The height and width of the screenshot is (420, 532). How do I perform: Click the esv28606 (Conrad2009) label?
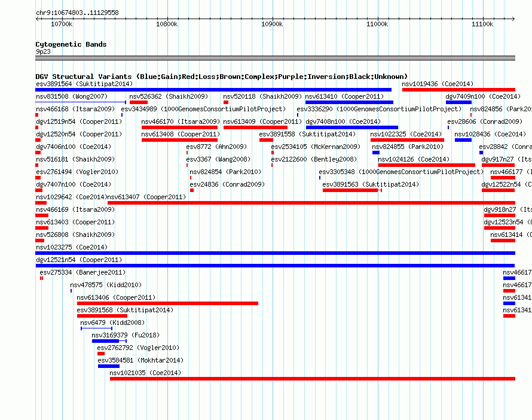[x=485, y=121]
